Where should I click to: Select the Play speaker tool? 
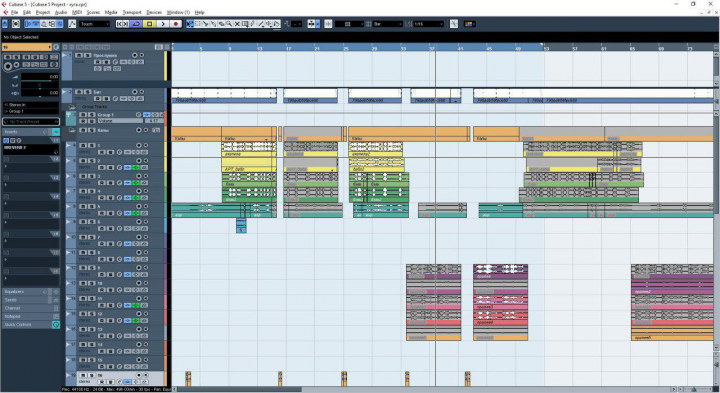pyautogui.click(x=268, y=24)
